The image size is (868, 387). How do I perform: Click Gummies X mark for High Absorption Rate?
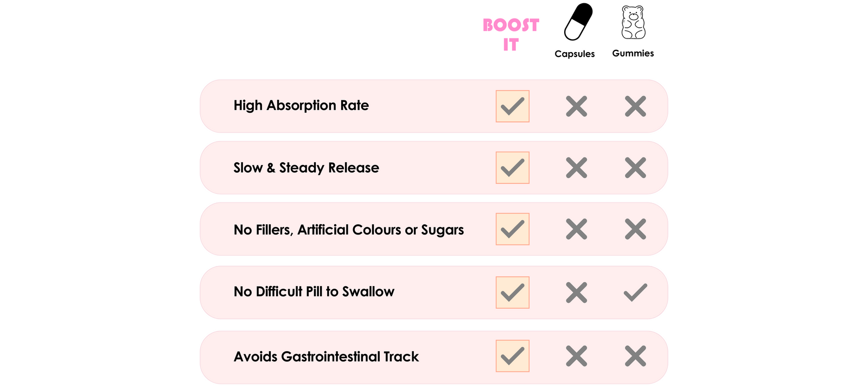click(635, 106)
